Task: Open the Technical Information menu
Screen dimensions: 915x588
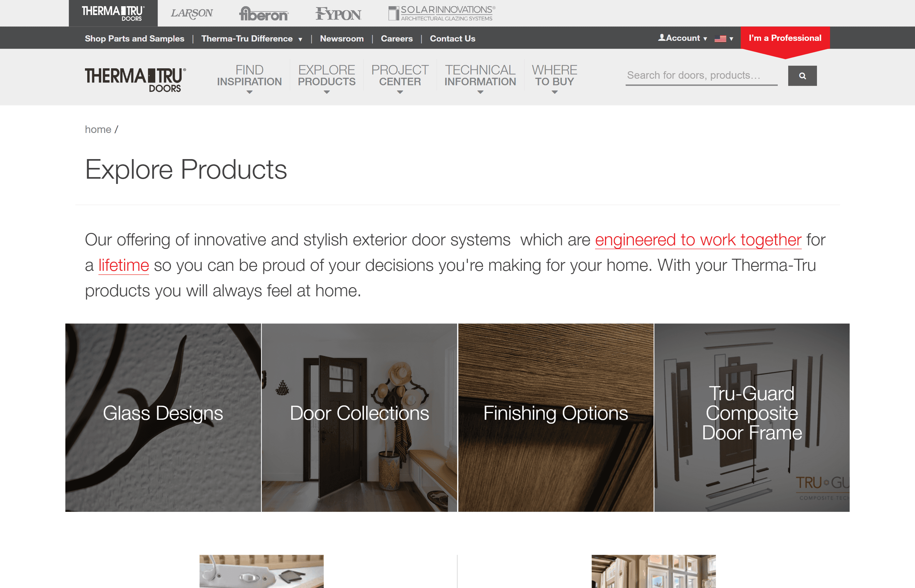Action: [x=480, y=76]
